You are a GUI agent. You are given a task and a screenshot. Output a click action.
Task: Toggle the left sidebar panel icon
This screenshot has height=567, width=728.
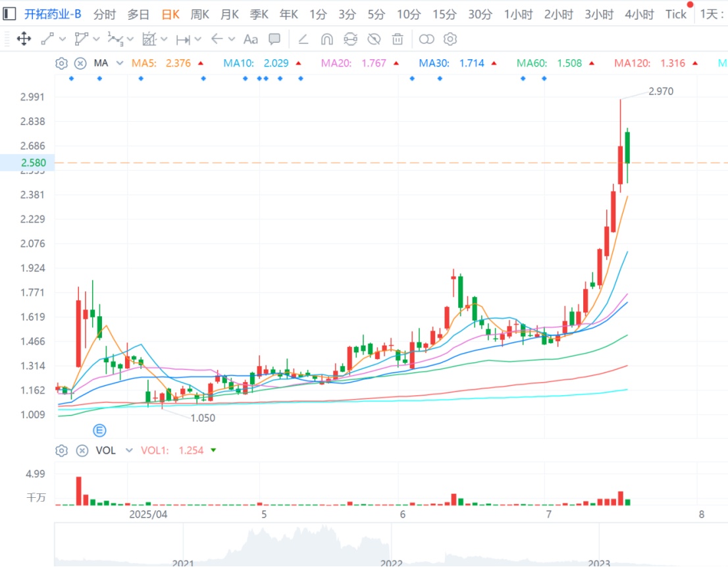point(9,14)
